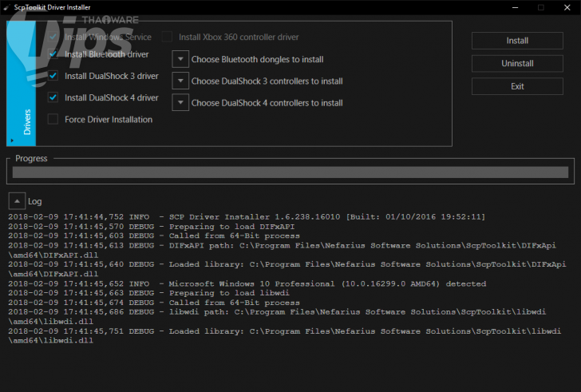The height and width of the screenshot is (392, 581).
Task: Click the 'Choose Bluetooth dongles to install' label
Action: pyautogui.click(x=257, y=59)
